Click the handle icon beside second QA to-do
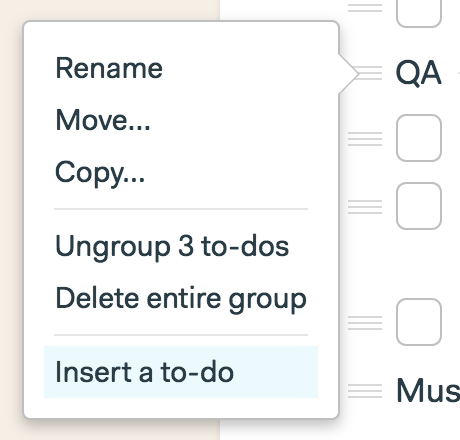Screen dimensions: 460x440 point(365,207)
